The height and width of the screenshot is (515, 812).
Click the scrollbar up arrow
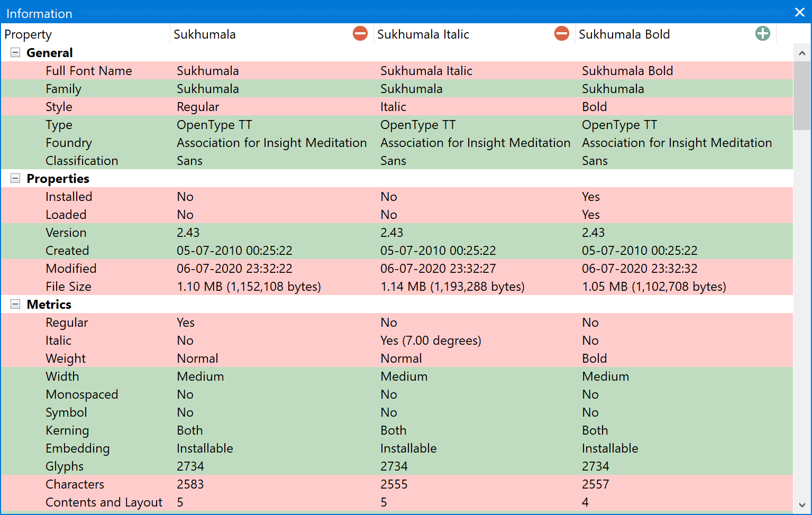(802, 53)
